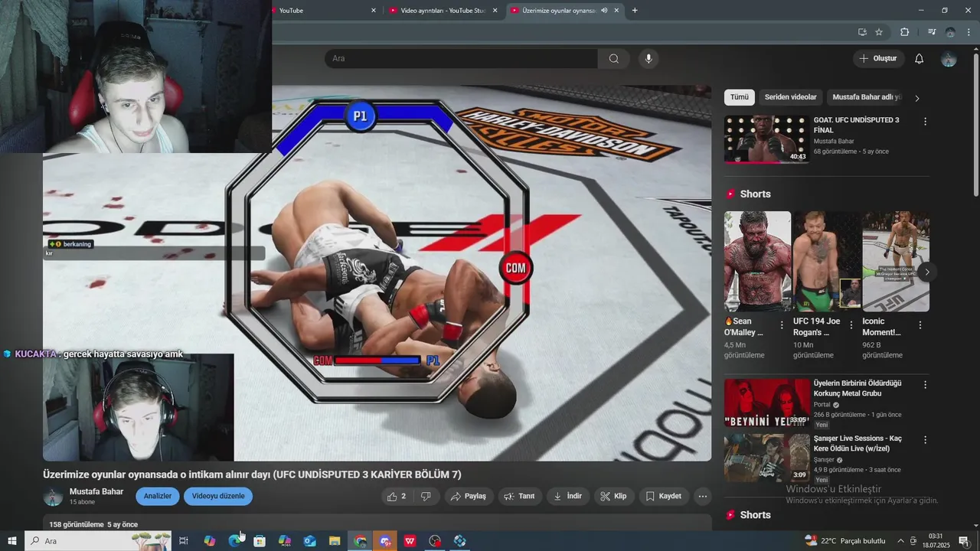This screenshot has width=980, height=551.
Task: Open options for Sean O'Malley short
Action: tap(782, 325)
